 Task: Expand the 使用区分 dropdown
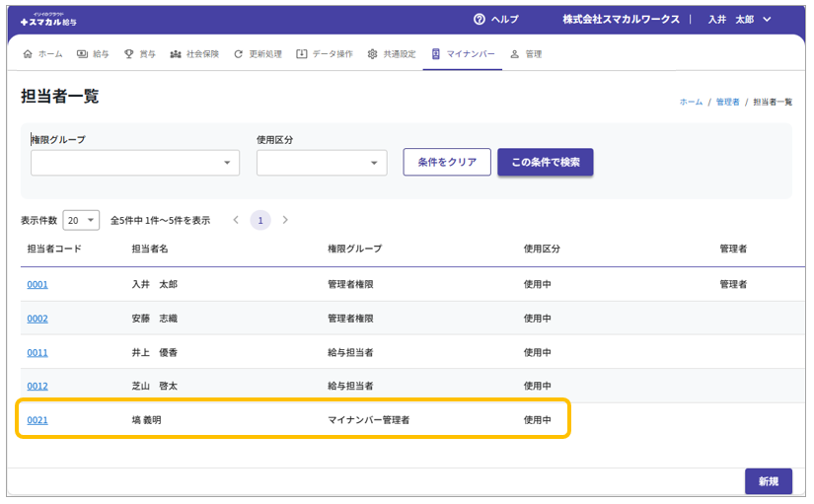point(322,163)
